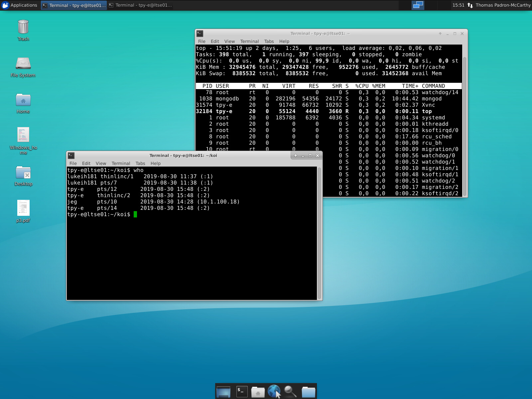The width and height of the screenshot is (532, 399).
Task: Switch to second Terminal taskbar button
Action: tap(140, 5)
